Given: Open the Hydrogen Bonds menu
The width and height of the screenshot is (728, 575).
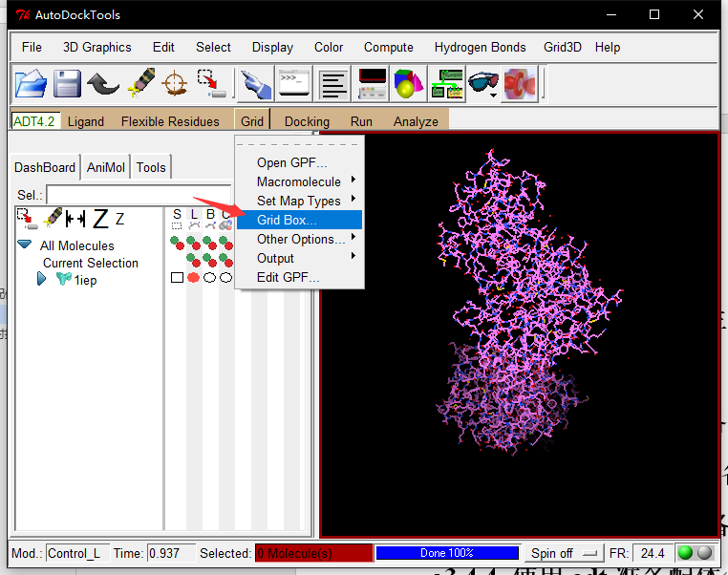Looking at the screenshot, I should pyautogui.click(x=480, y=48).
